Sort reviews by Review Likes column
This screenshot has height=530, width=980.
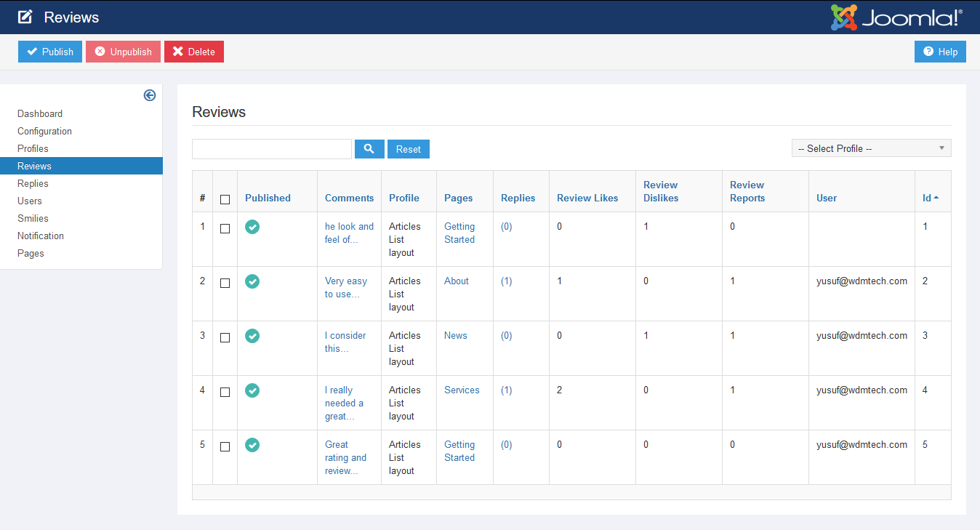click(587, 198)
